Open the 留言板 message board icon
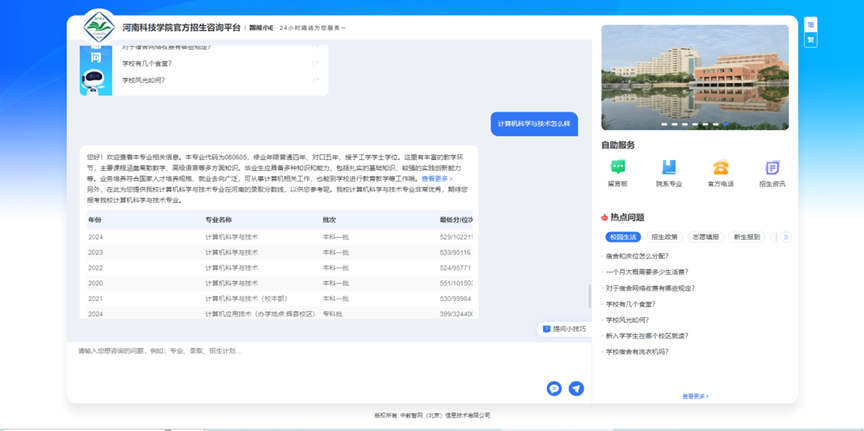The image size is (864, 431). 618,167
